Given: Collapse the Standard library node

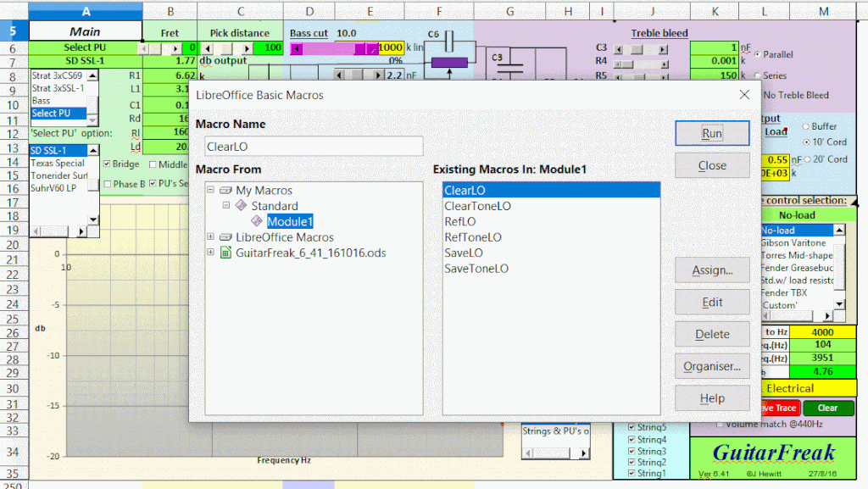Looking at the screenshot, I should (225, 205).
